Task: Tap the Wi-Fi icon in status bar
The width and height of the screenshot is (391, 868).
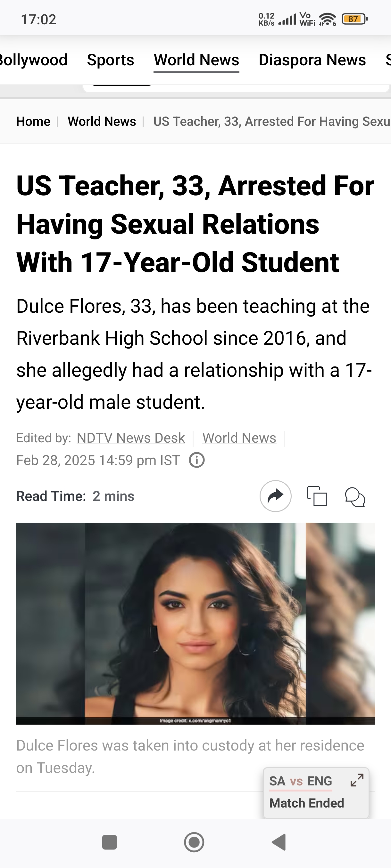Action: (x=327, y=19)
